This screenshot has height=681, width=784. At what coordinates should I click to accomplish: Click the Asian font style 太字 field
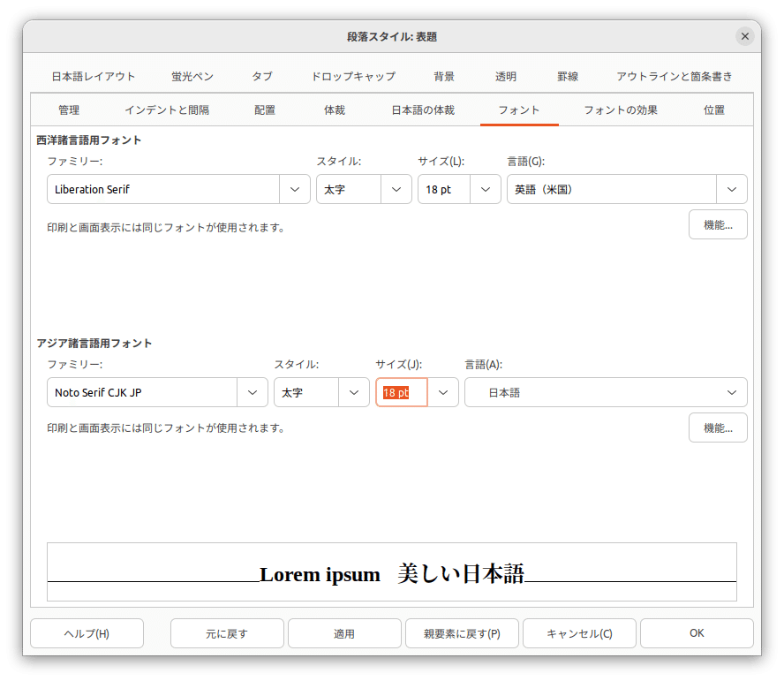306,392
